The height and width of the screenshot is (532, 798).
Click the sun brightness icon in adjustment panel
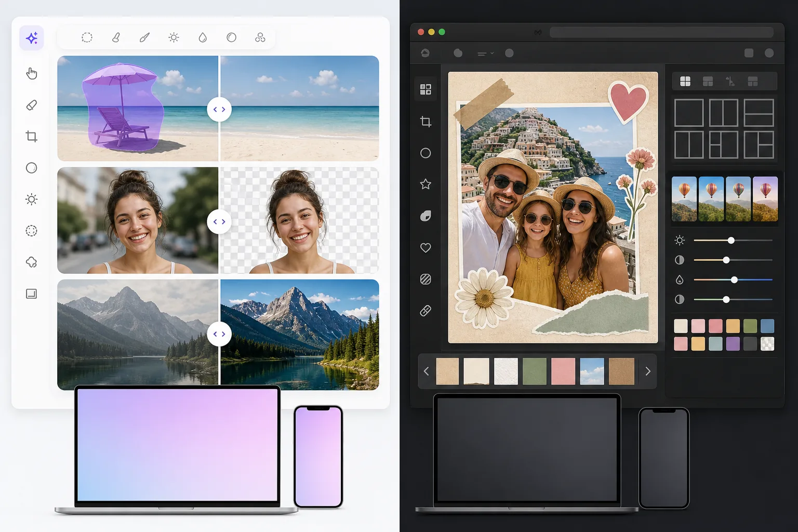[680, 240]
